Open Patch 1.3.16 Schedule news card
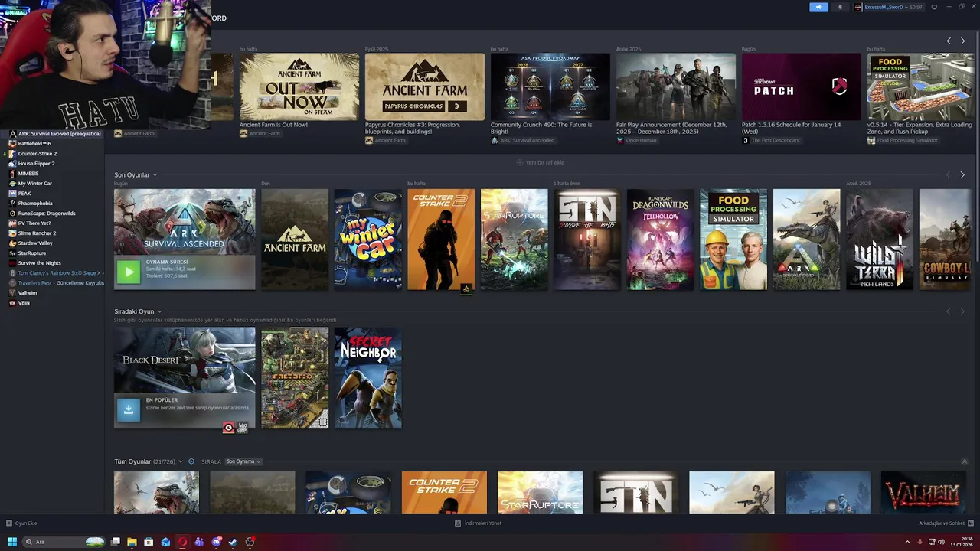Image resolution: width=980 pixels, height=551 pixels. (802, 86)
